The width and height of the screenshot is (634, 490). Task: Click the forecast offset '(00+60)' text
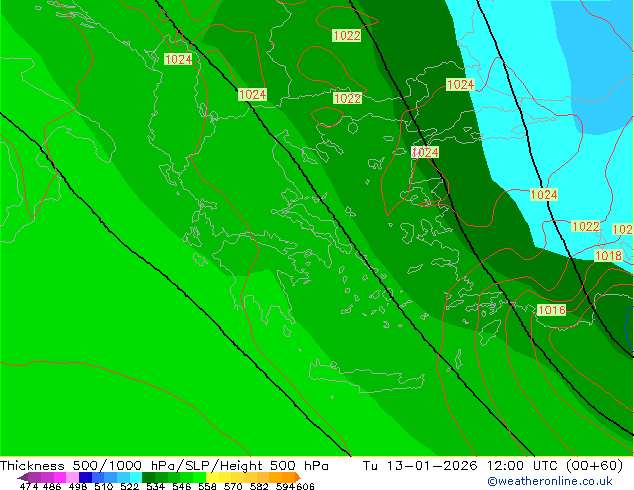594,466
